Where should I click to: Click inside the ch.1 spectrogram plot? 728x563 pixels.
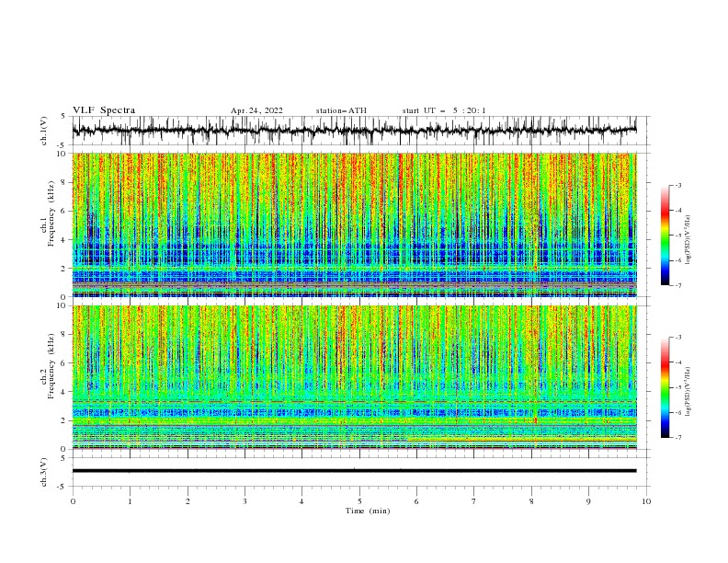coord(354,224)
